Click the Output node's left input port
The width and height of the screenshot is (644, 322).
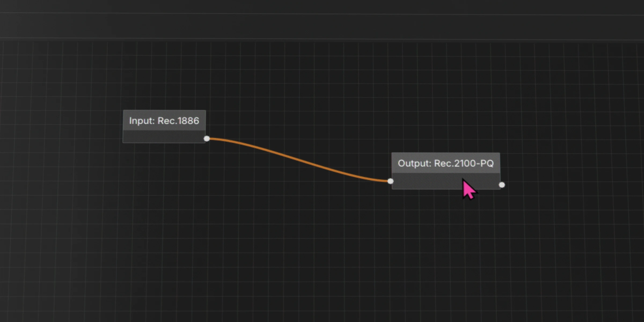pyautogui.click(x=391, y=181)
